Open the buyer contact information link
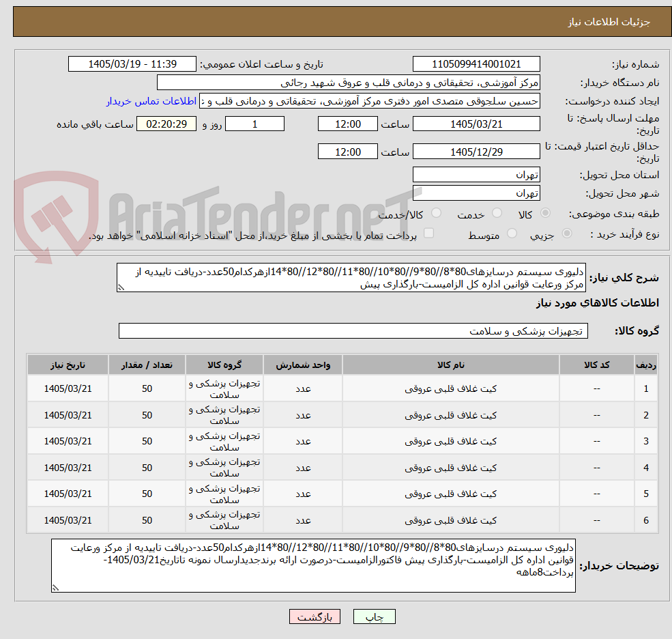Image resolution: width=672 pixels, height=639 pixels. [151, 101]
